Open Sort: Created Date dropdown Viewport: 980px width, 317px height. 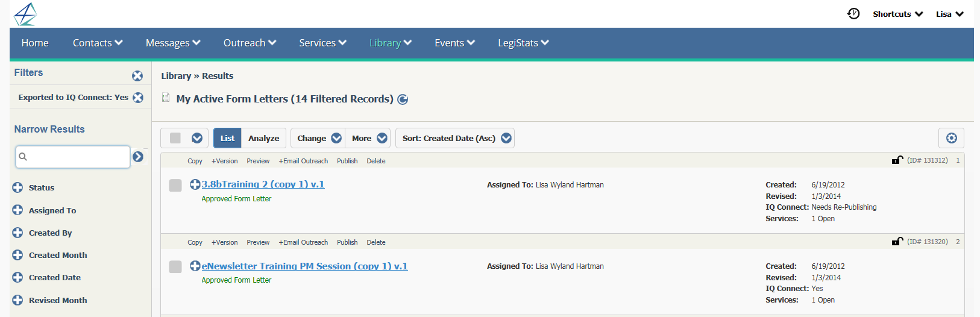[x=455, y=138]
